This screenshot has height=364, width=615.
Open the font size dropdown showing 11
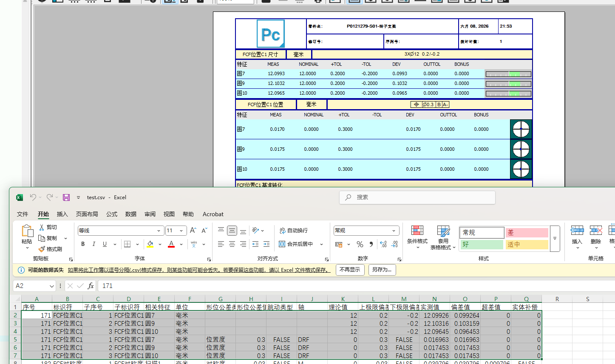[x=181, y=231]
